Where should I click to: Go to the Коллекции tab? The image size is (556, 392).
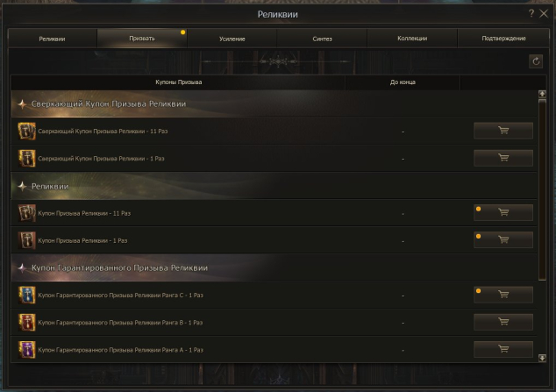click(412, 39)
